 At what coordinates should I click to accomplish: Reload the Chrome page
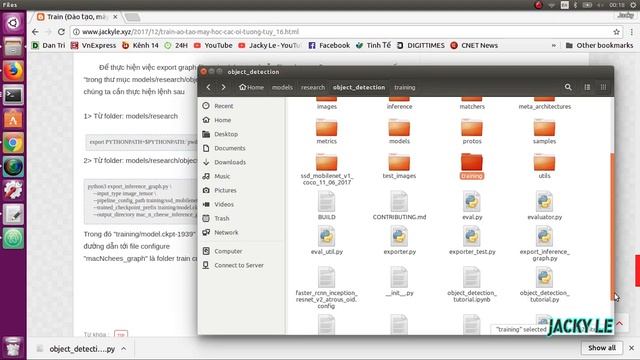click(61, 32)
